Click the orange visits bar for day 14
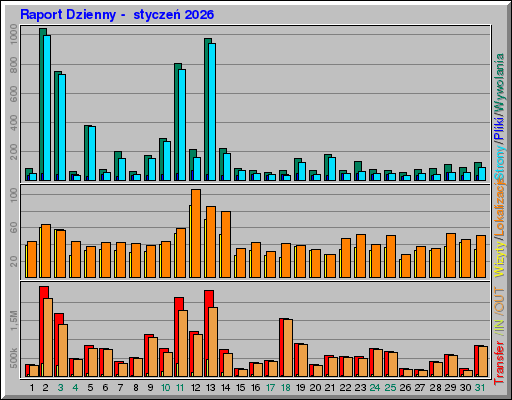The width and height of the screenshot is (512, 400). [x=226, y=244]
